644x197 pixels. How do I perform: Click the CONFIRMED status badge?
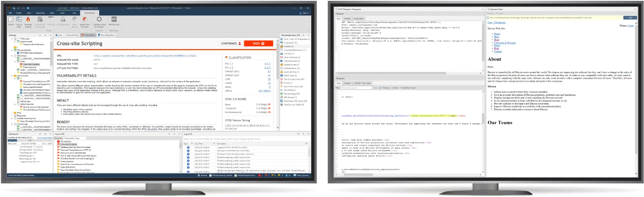(x=231, y=43)
